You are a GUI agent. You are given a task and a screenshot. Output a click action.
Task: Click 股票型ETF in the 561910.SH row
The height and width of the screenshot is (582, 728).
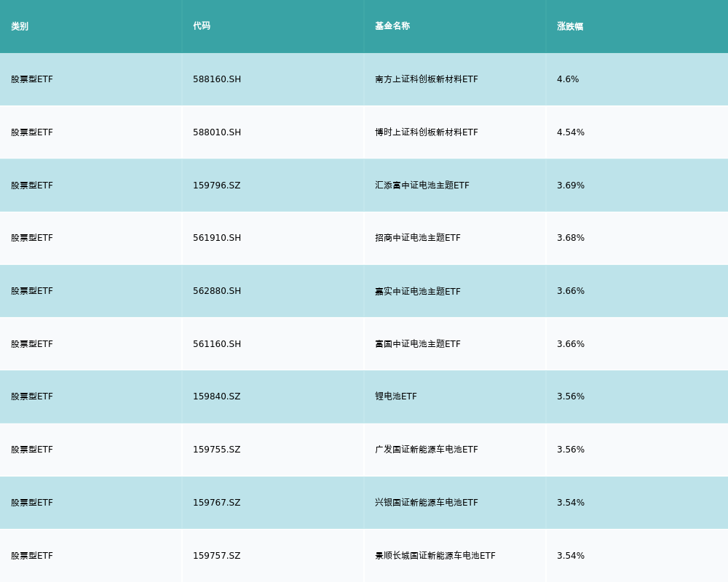point(32,238)
